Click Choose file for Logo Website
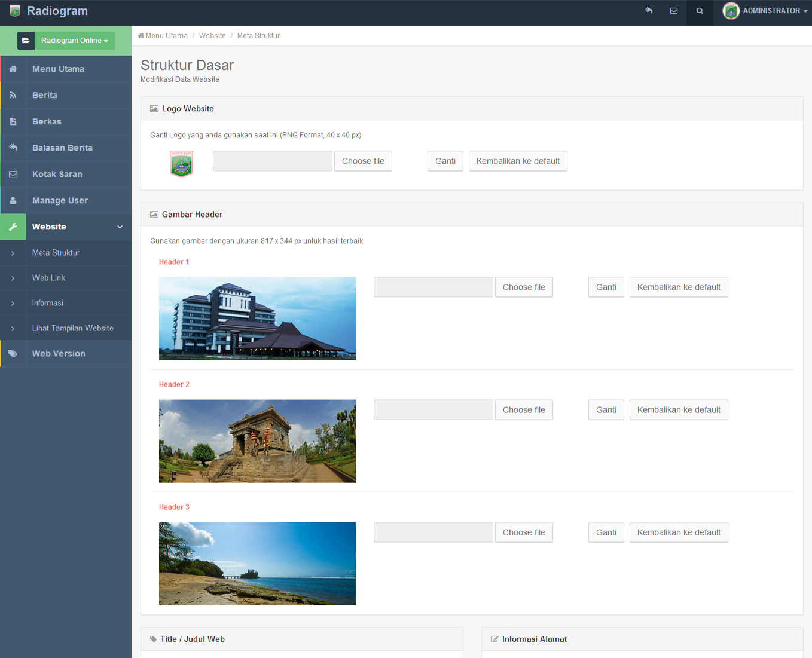This screenshot has height=658, width=812. (363, 161)
